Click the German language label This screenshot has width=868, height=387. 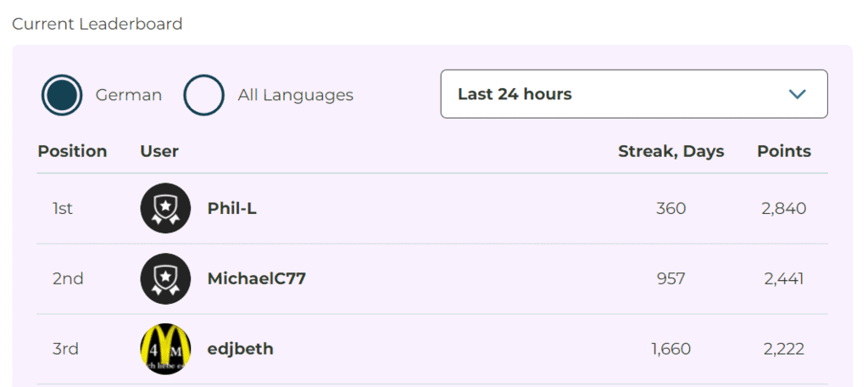click(x=129, y=95)
